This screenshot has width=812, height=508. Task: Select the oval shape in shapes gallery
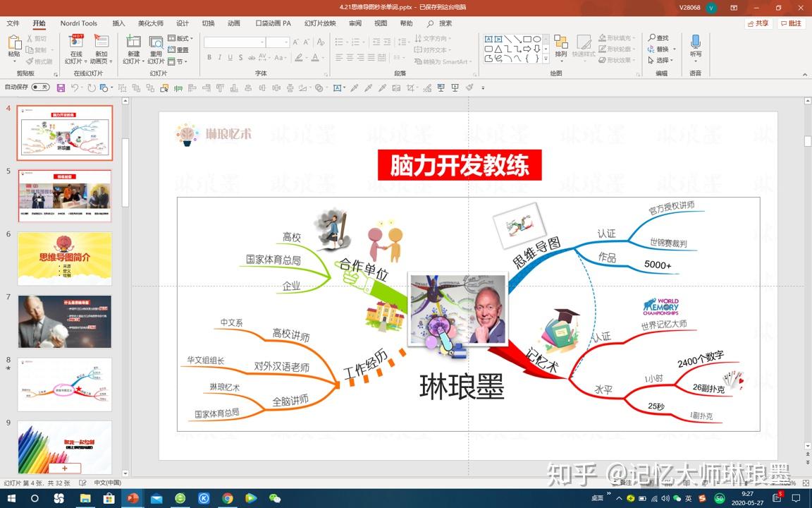tap(537, 39)
